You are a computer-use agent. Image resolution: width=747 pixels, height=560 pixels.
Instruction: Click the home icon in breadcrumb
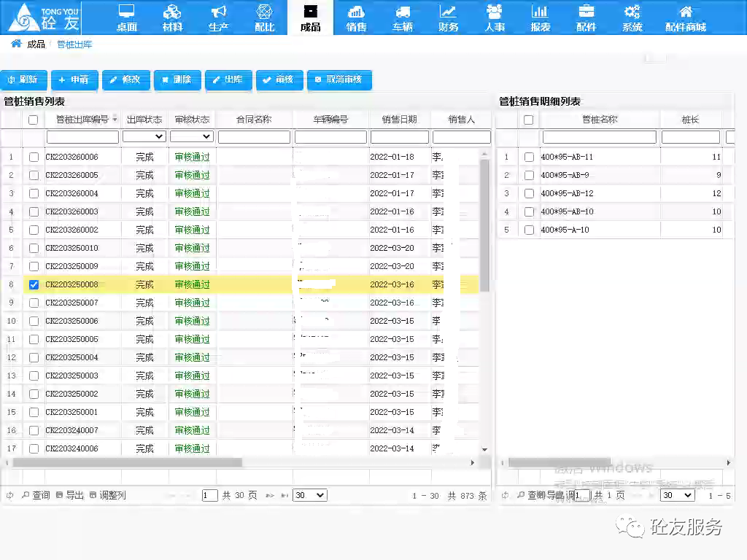(x=16, y=44)
